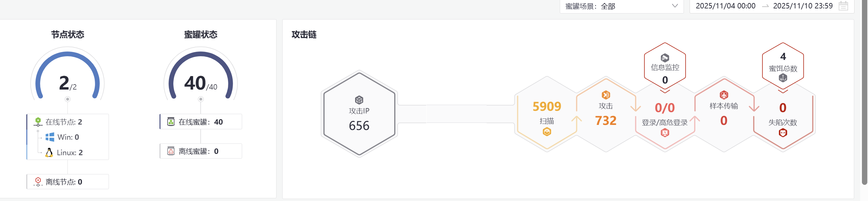This screenshot has width=868, height=201.
Task: Open the 在线节点 online nodes entry
Action: tap(64, 122)
